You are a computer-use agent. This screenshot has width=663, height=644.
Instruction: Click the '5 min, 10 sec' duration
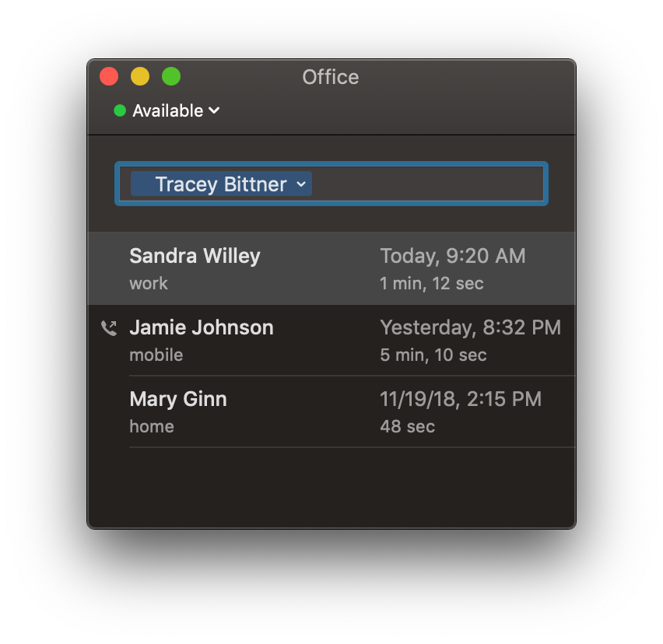(x=433, y=355)
